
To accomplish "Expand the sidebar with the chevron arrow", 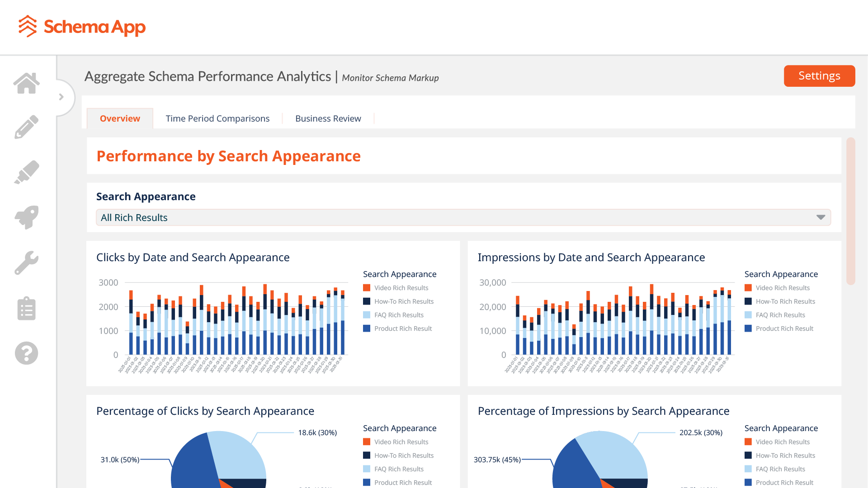I will (x=61, y=97).
